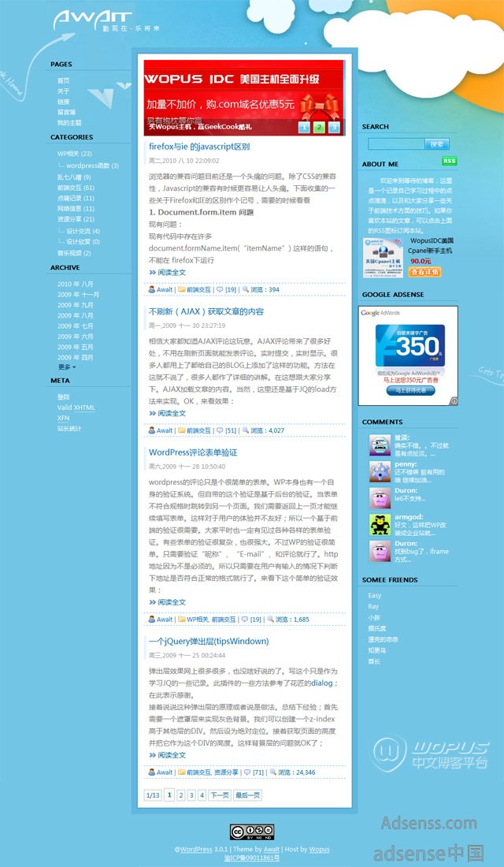The height and width of the screenshot is (867, 504).
Task: Click armgod's comment avatar
Action: pyautogui.click(x=380, y=524)
